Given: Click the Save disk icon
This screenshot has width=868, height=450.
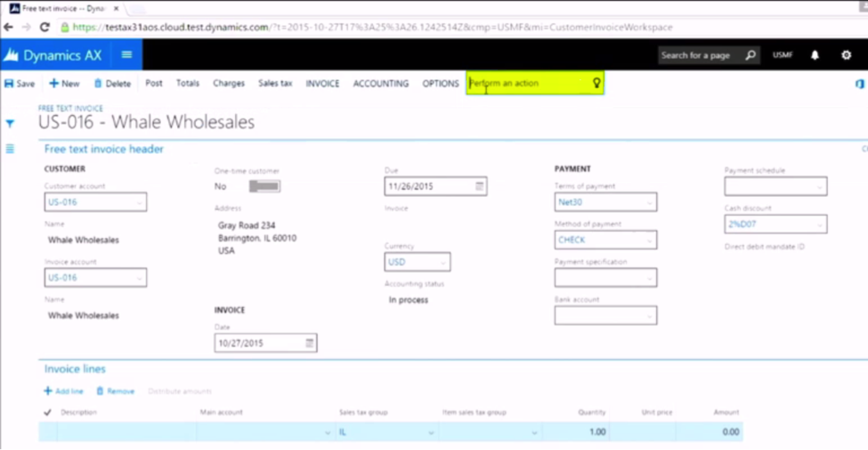Looking at the screenshot, I should (x=9, y=84).
